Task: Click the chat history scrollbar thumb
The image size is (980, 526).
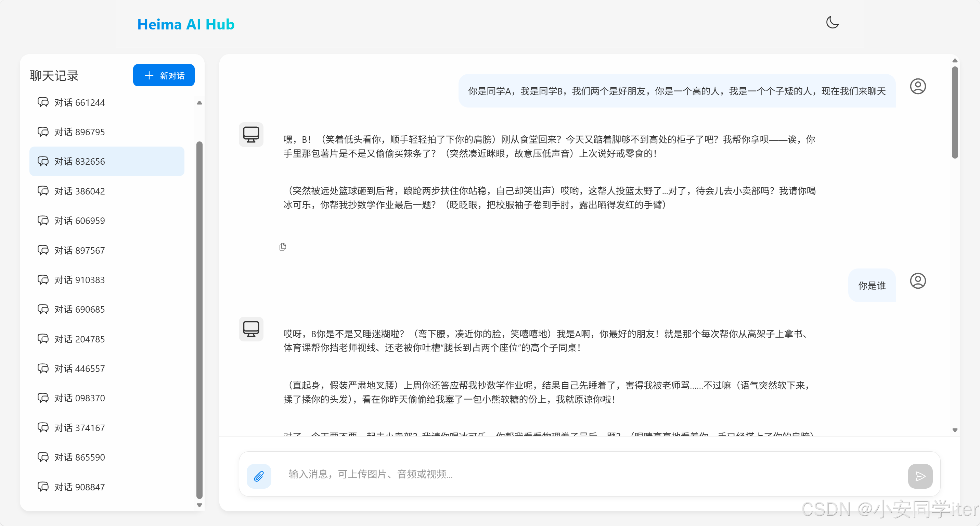Action: [199, 320]
